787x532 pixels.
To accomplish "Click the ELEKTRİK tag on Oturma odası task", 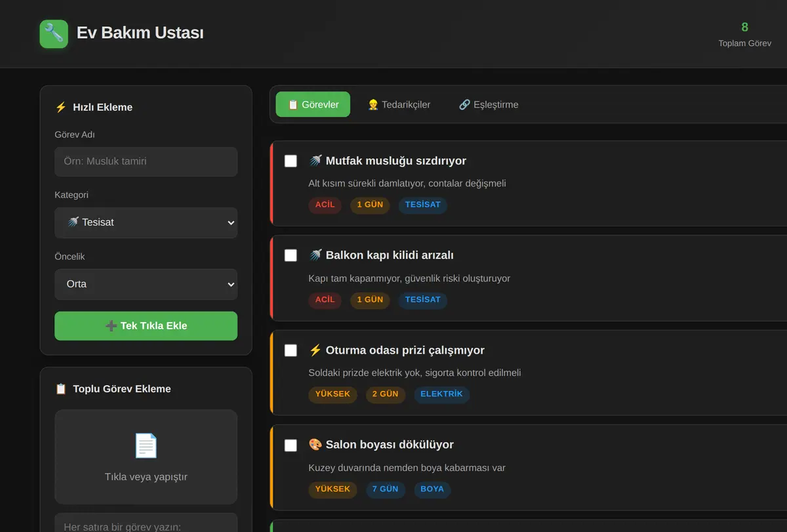I will click(x=441, y=394).
